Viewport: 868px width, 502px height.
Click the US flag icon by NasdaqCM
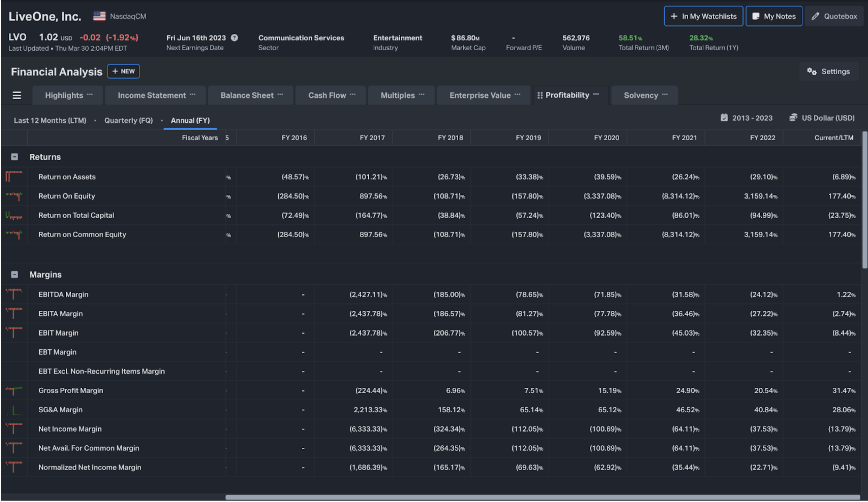(99, 16)
